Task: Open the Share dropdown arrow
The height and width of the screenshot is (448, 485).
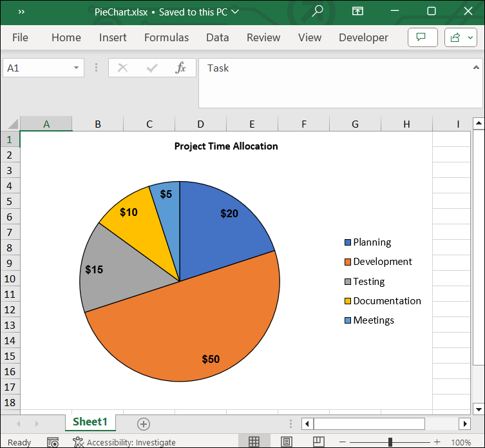Action: tap(470, 37)
